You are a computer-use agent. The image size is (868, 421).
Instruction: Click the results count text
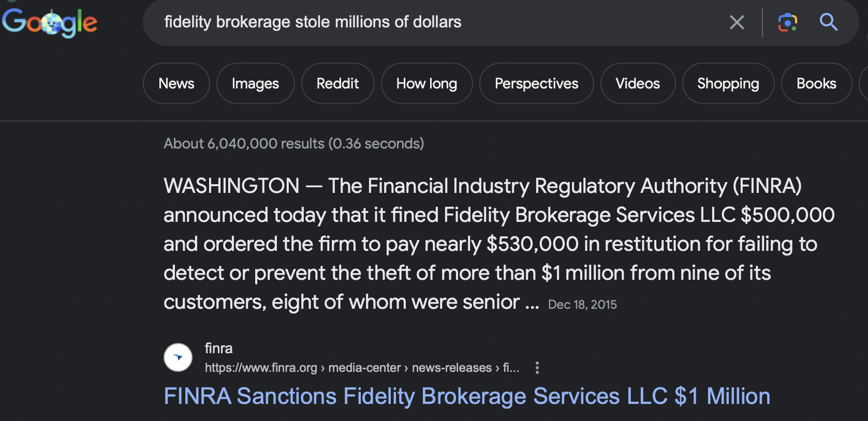click(x=293, y=143)
